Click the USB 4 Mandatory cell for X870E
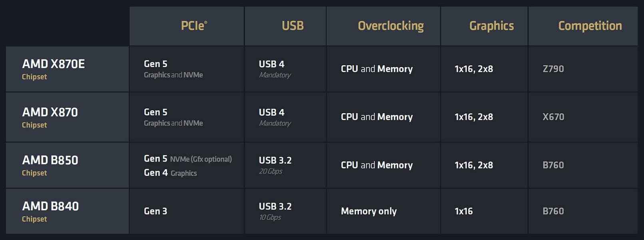 (275, 69)
